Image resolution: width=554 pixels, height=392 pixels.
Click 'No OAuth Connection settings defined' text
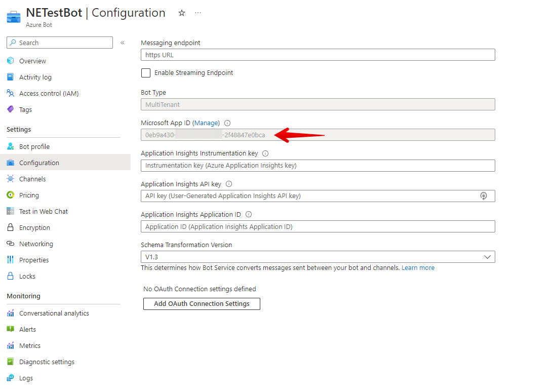pyautogui.click(x=200, y=289)
